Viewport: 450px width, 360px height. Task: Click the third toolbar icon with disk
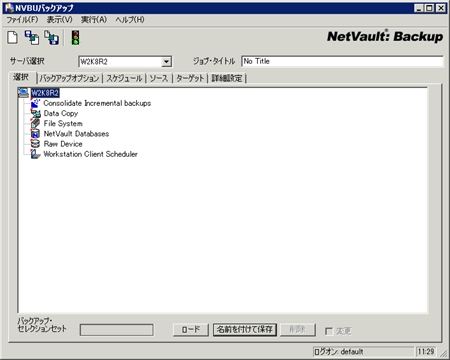(x=52, y=37)
